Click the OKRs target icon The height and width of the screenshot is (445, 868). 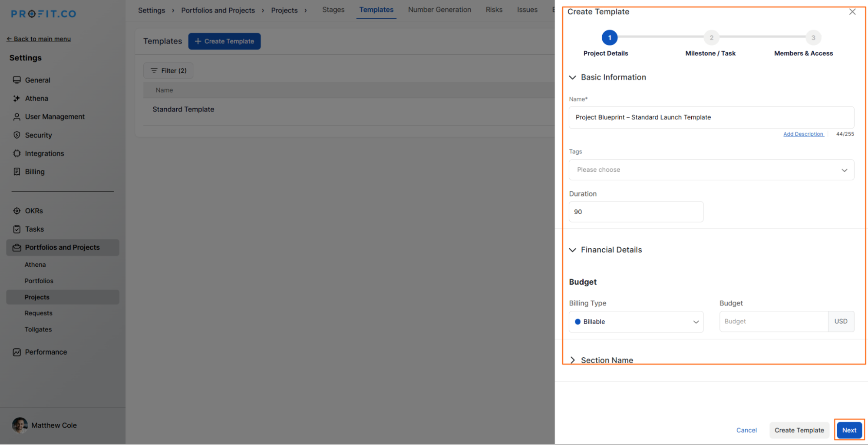tap(17, 211)
